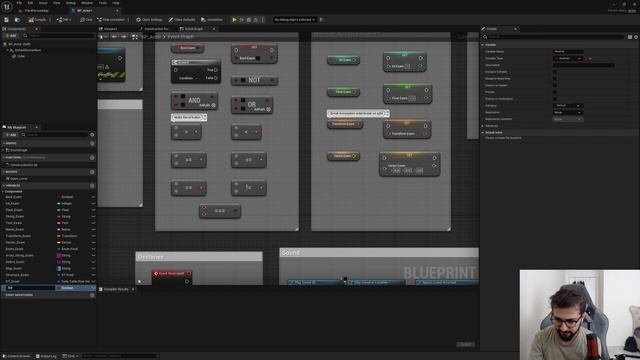
Task: Open the File menu
Action: pos(19,3)
